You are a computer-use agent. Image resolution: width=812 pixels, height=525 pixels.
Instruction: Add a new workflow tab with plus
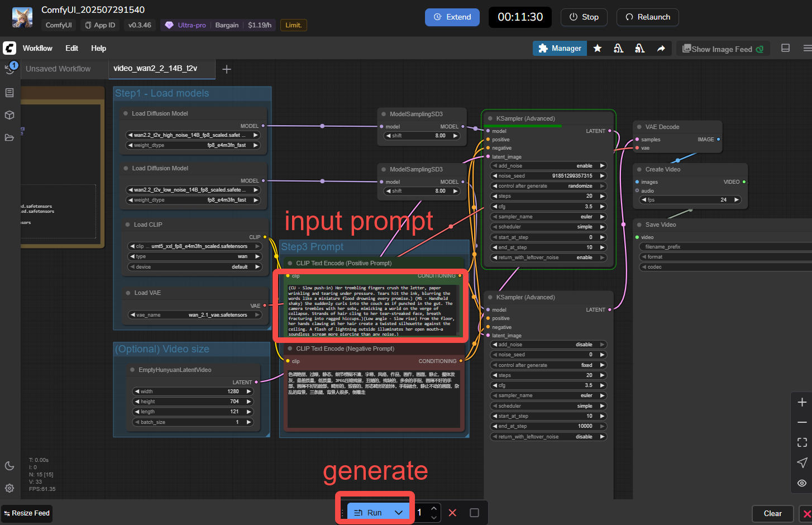227,69
